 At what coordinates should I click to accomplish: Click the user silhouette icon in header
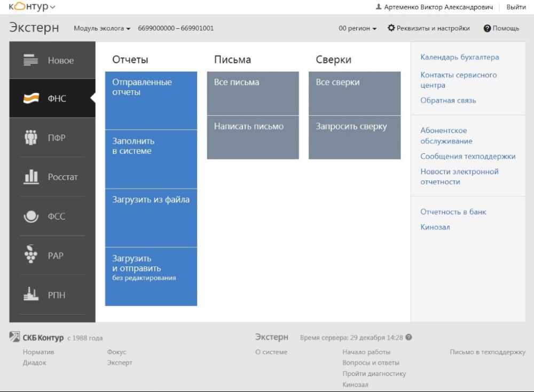379,7
